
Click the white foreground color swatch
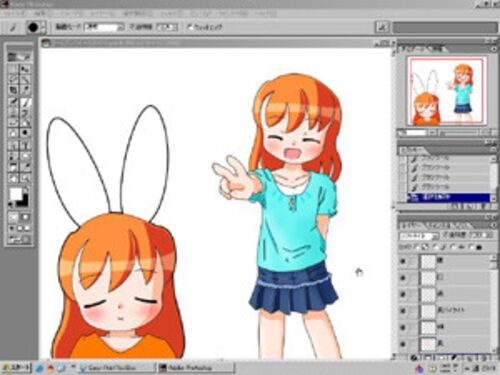pyautogui.click(x=15, y=193)
